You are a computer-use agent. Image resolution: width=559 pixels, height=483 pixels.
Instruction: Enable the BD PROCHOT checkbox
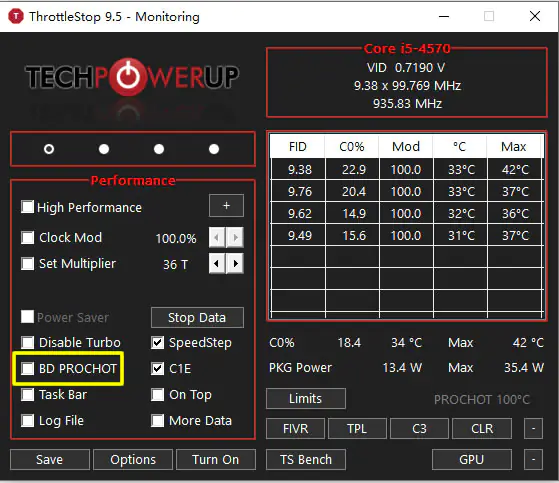27,368
